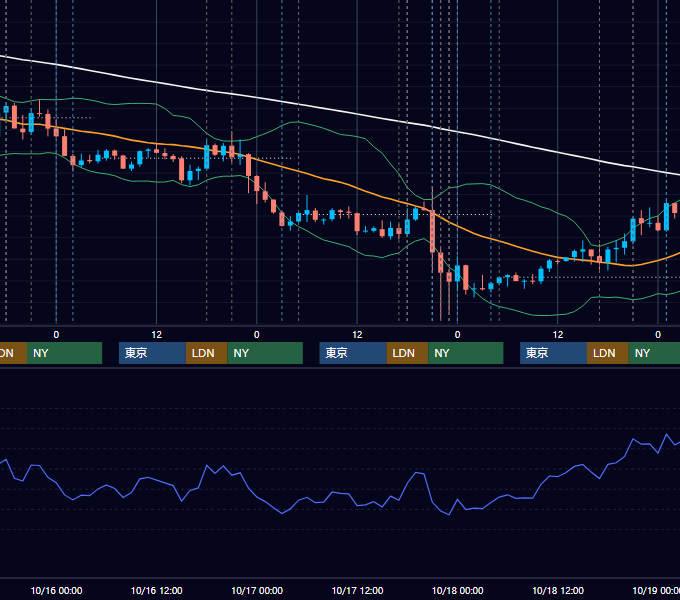Click the NY session block spanning 10/16 00:00
The width and height of the screenshot is (680, 600).
point(64,353)
